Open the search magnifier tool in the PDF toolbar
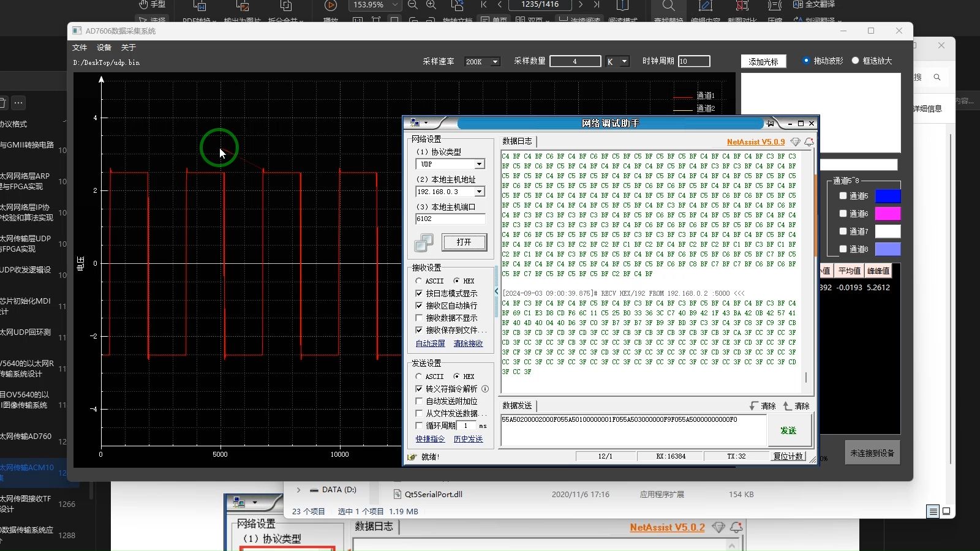The width and height of the screenshot is (980, 551). click(x=668, y=6)
